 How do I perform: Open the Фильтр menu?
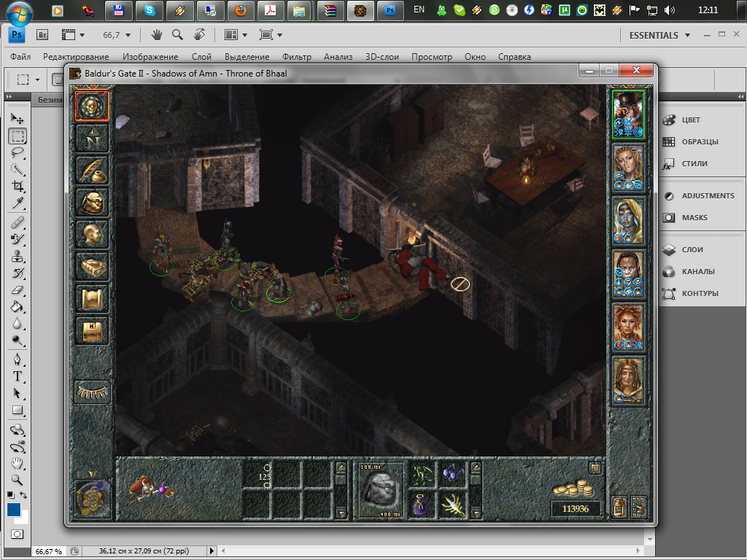296,57
